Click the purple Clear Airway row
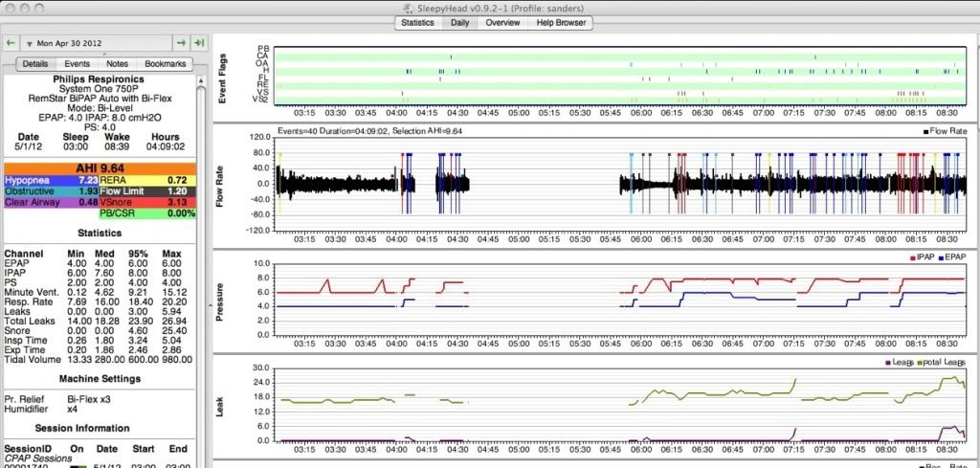 52,203
